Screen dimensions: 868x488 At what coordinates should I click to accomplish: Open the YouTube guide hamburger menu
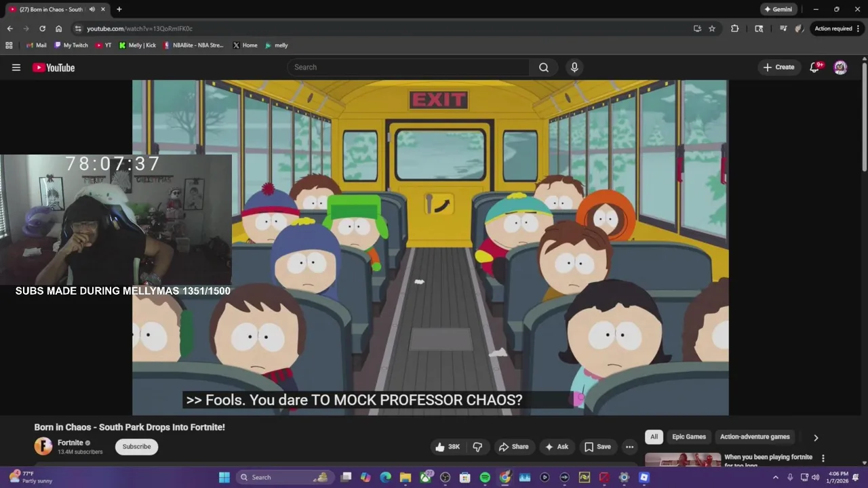click(x=16, y=67)
